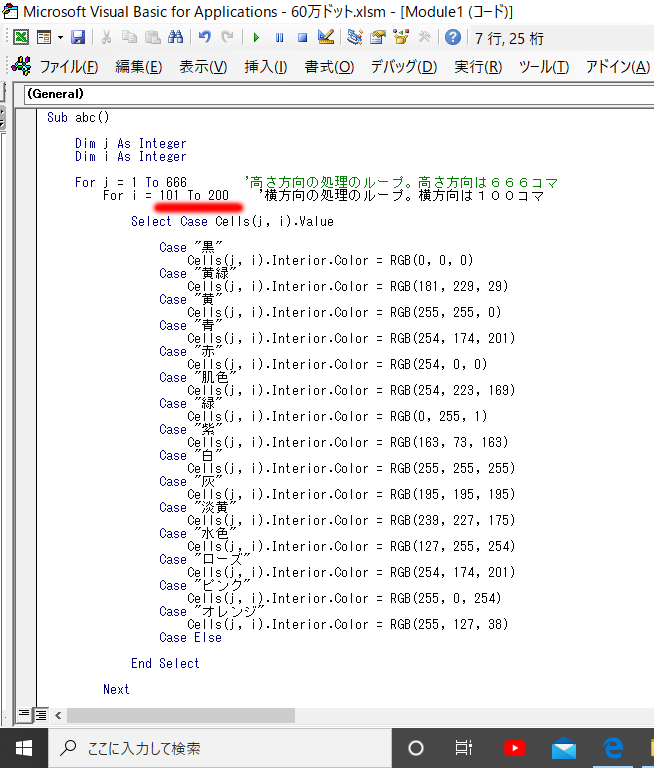Open Microsoft Edge on taskbar
The width and height of the screenshot is (654, 768).
click(612, 748)
